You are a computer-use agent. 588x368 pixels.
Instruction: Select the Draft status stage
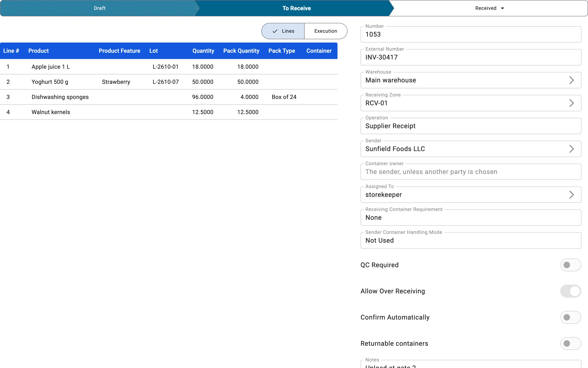pyautogui.click(x=100, y=8)
